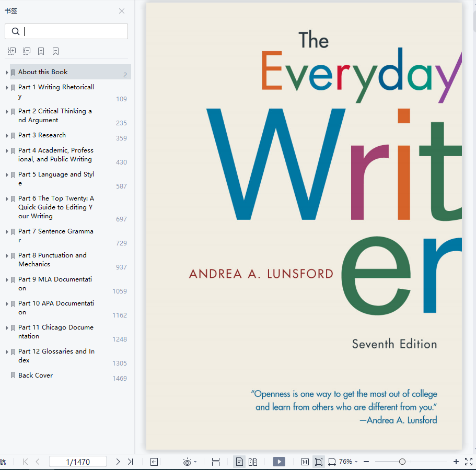Zoom out with the minus button
The height and width of the screenshot is (470, 476).
pyautogui.click(x=366, y=462)
